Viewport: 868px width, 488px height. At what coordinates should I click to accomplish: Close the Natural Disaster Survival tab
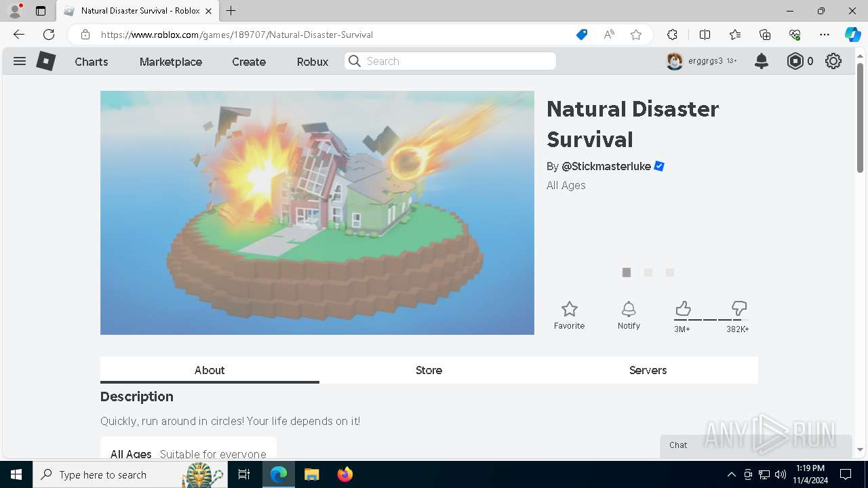coord(208,11)
